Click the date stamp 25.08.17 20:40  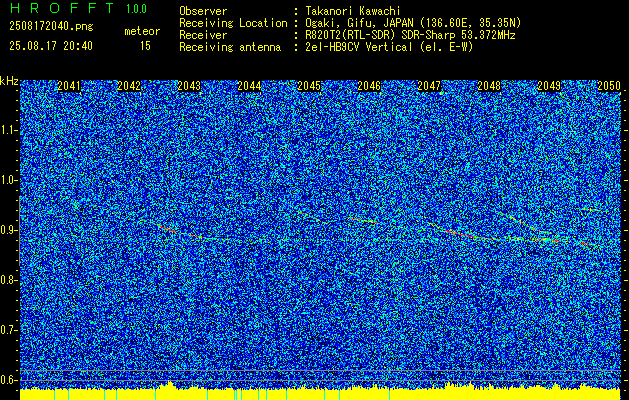click(51, 46)
